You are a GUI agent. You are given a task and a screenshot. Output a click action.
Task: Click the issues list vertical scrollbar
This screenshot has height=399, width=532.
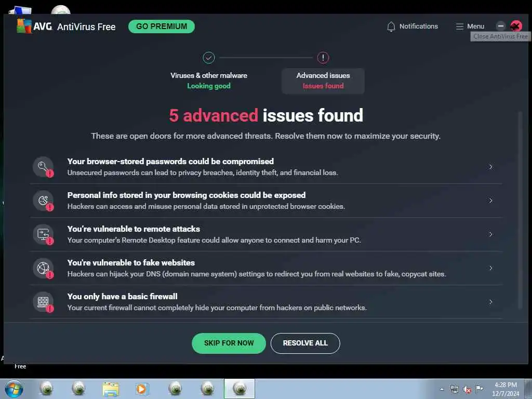coord(520,210)
